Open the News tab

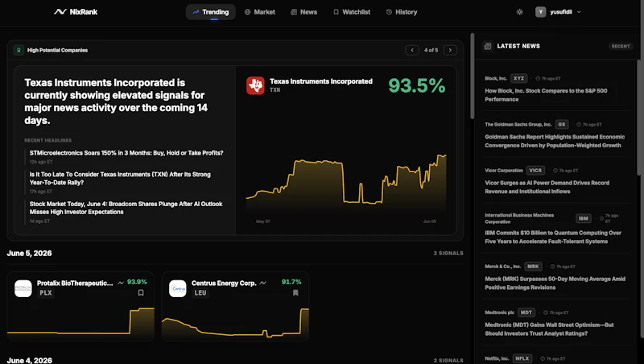pos(304,12)
